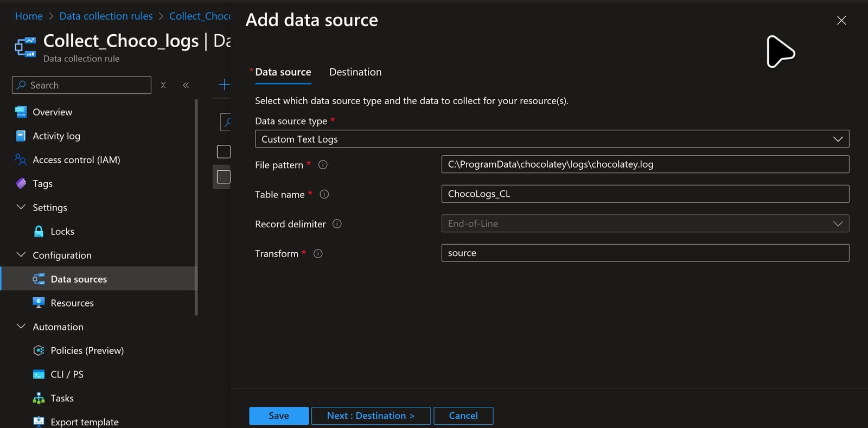Click the File pattern info icon
Screen dimensions: 868x428
point(323,164)
